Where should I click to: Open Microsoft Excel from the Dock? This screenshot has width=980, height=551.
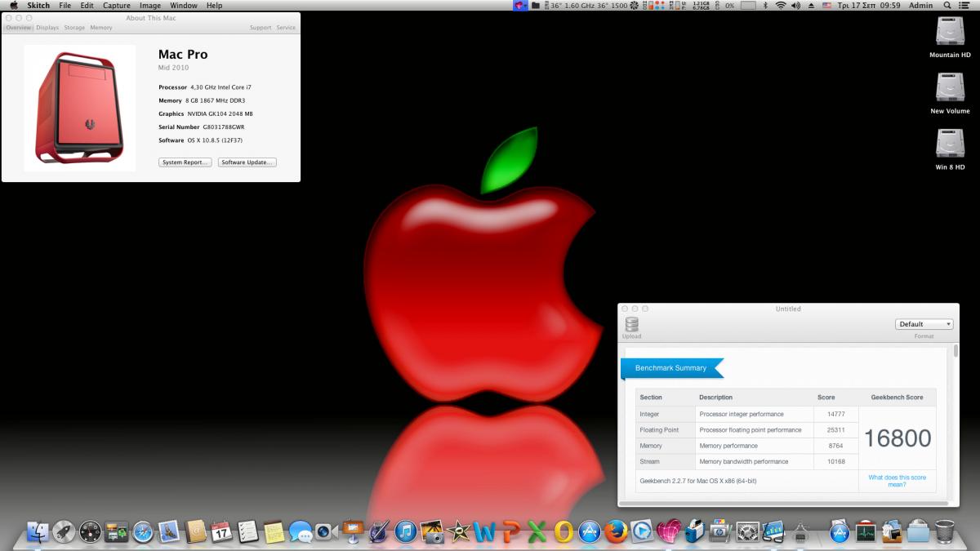pyautogui.click(x=537, y=532)
